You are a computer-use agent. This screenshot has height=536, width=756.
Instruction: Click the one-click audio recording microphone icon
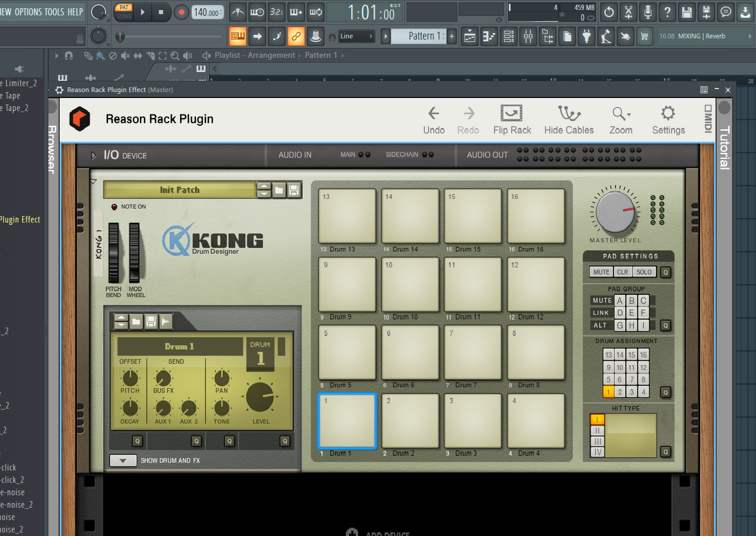coord(647,12)
